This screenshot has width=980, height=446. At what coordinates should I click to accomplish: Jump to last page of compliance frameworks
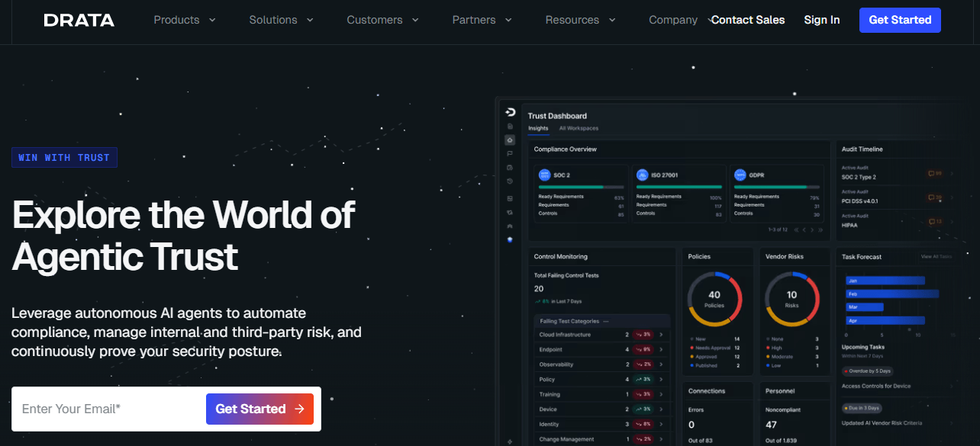point(821,229)
